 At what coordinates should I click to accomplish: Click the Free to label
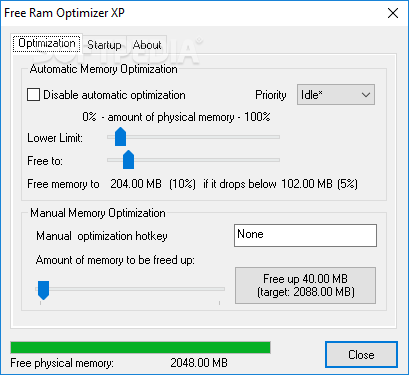[45, 161]
